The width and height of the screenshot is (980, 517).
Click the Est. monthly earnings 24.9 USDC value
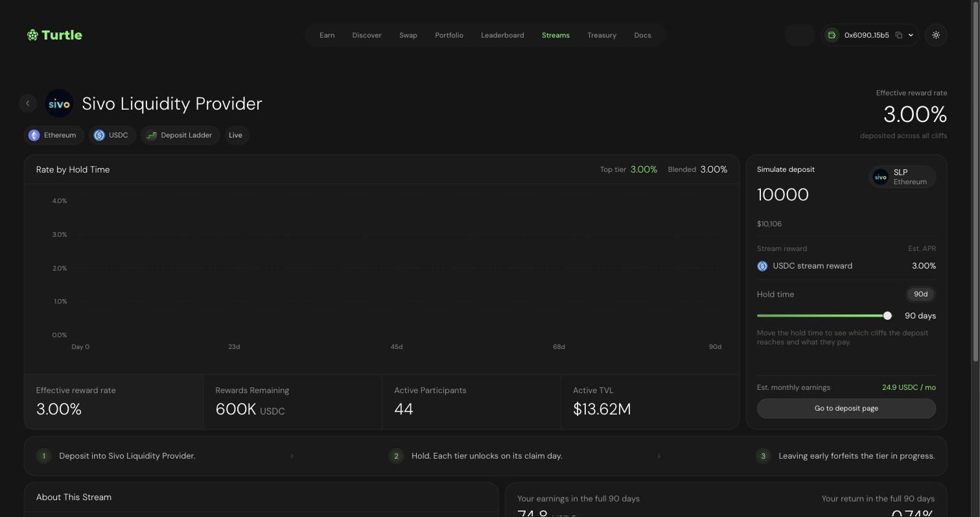click(x=909, y=387)
